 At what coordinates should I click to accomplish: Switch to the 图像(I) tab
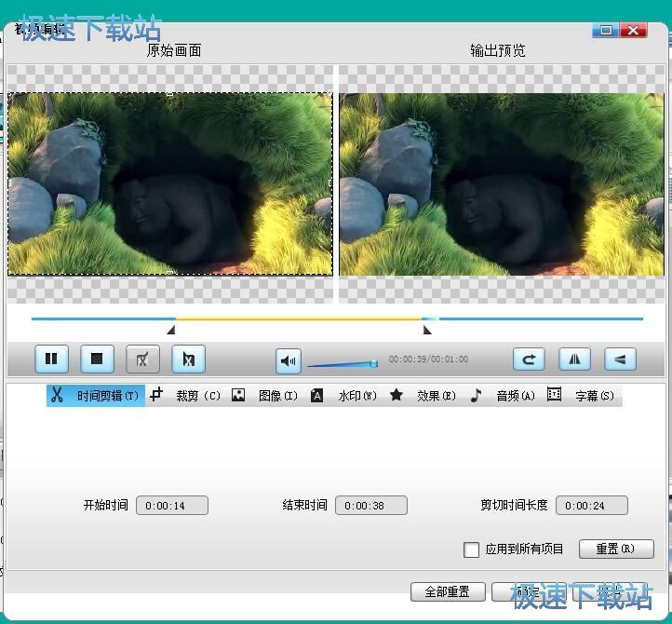(x=264, y=396)
